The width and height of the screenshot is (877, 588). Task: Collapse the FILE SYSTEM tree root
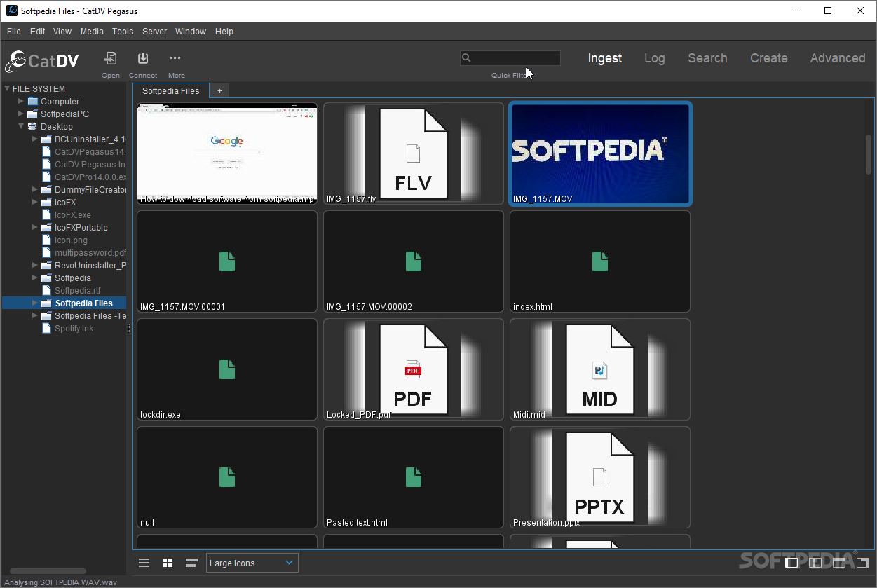(x=7, y=88)
